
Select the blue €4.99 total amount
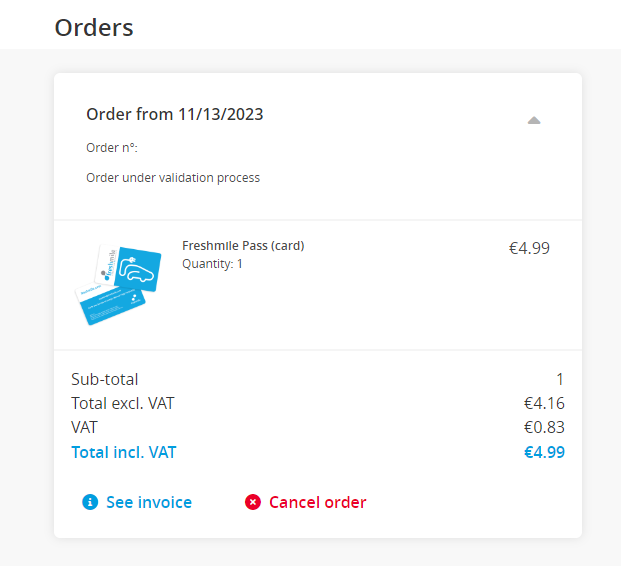click(x=544, y=452)
